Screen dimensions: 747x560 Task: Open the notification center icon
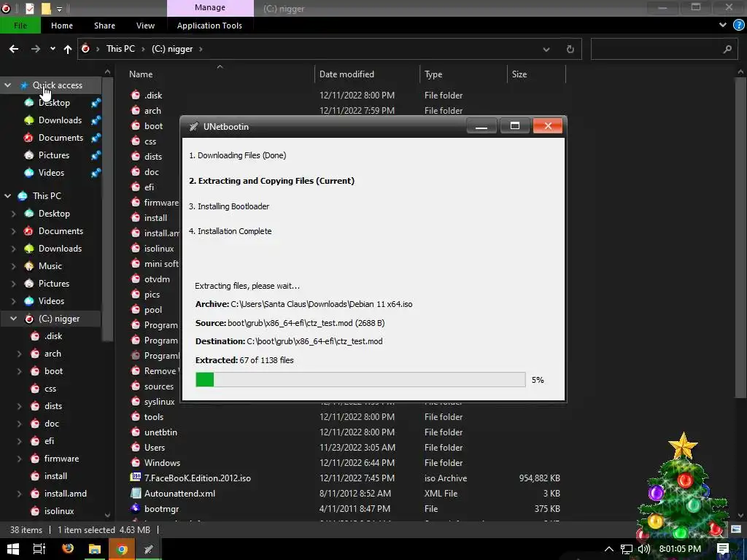click(x=723, y=549)
